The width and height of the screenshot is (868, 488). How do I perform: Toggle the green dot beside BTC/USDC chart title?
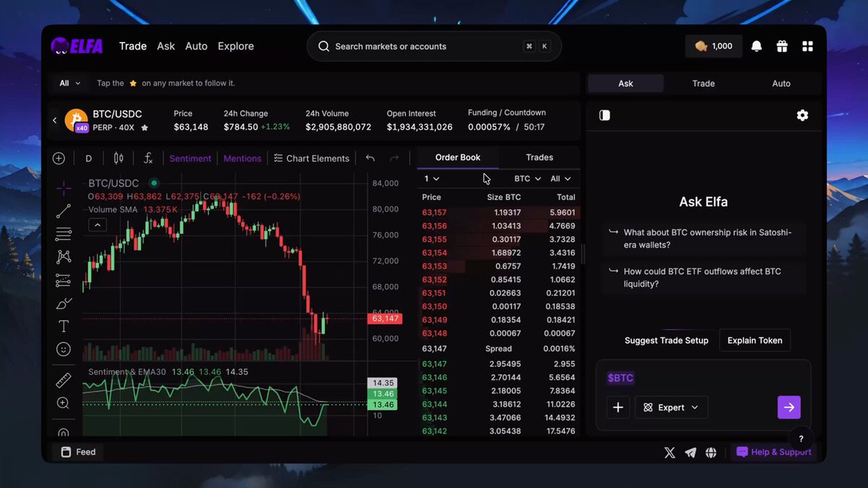154,183
